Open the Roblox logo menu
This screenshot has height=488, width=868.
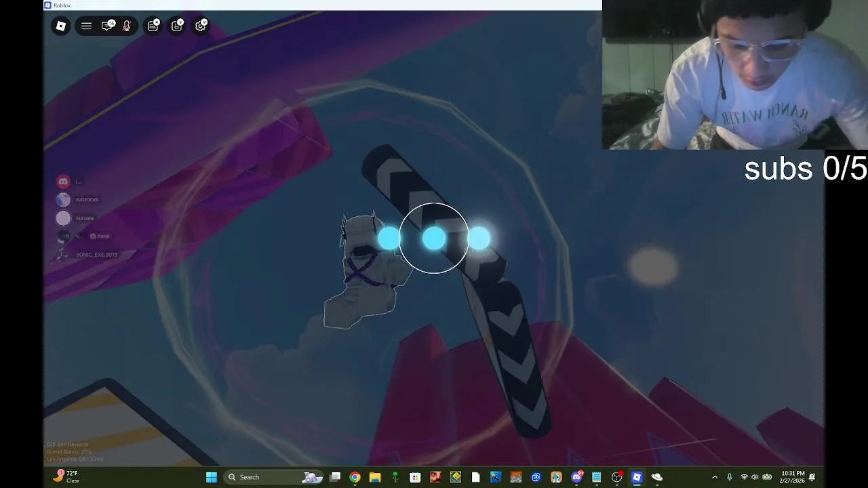point(61,26)
